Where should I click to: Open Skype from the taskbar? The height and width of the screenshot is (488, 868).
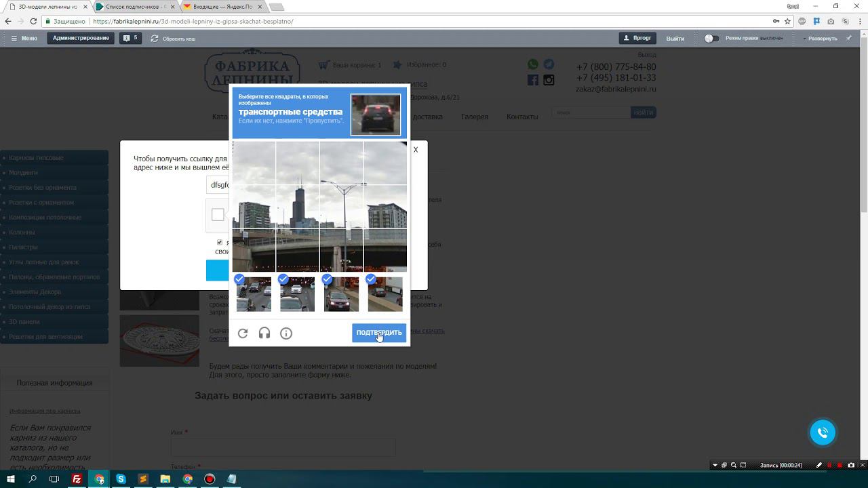[121, 479]
